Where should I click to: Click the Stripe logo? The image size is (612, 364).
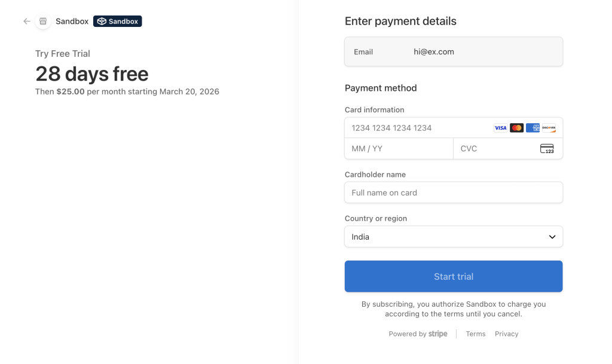tap(438, 334)
